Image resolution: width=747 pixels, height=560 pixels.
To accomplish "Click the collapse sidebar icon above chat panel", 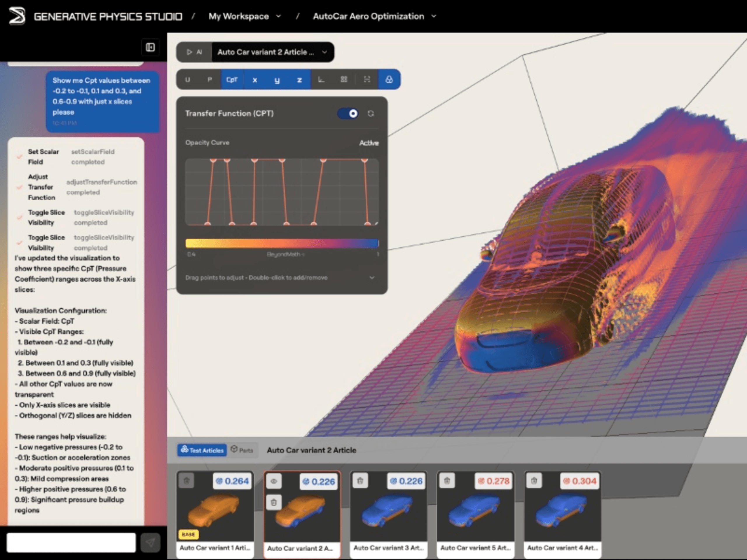I will click(150, 47).
